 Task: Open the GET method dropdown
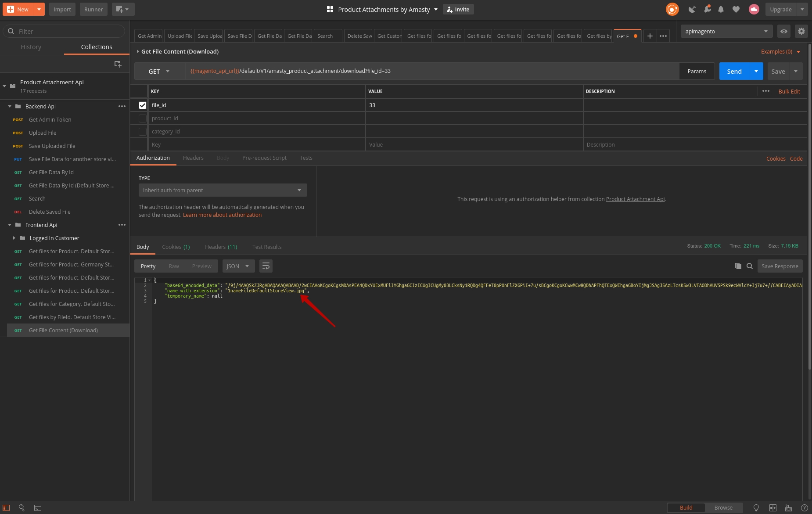(x=159, y=71)
